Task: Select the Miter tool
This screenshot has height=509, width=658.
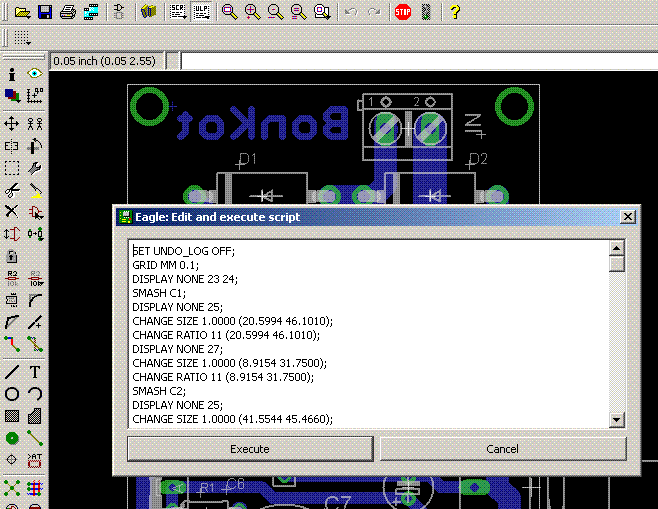Action: 35,300
